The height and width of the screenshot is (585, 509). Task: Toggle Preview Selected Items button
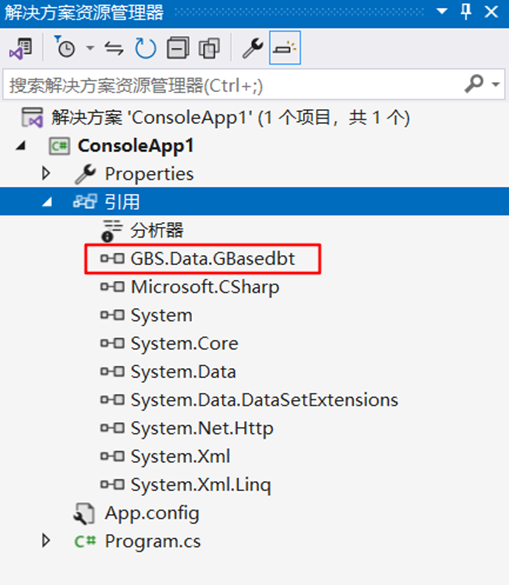tap(285, 48)
